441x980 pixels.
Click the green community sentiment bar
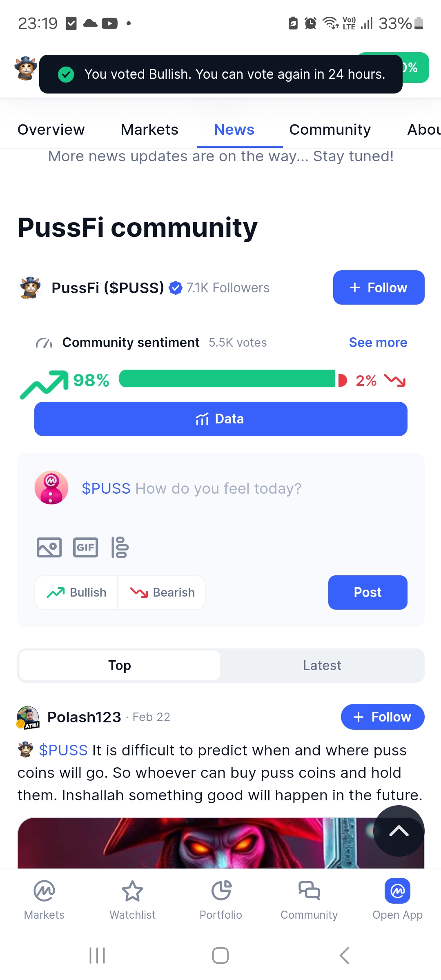pyautogui.click(x=227, y=379)
